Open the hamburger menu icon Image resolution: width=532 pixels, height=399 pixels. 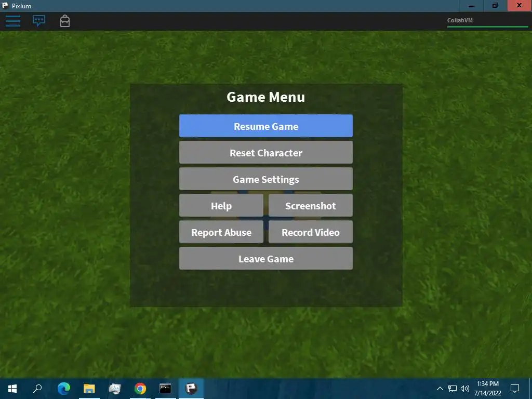click(13, 21)
